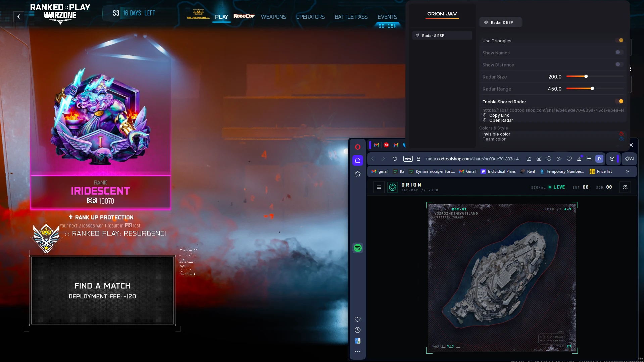Viewport: 644px width, 362px height.
Task: View site security lock info
Action: [418, 159]
